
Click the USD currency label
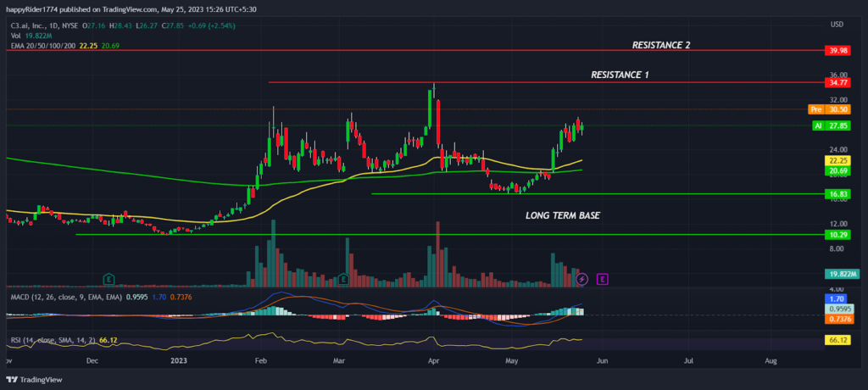[x=837, y=25]
